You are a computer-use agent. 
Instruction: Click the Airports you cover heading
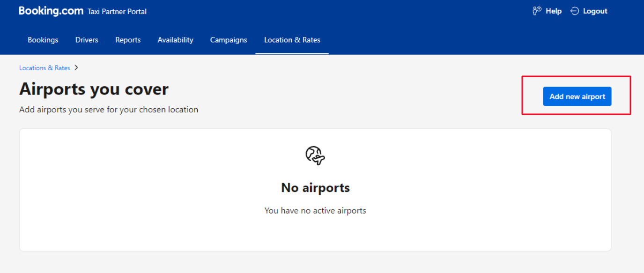[x=94, y=89]
